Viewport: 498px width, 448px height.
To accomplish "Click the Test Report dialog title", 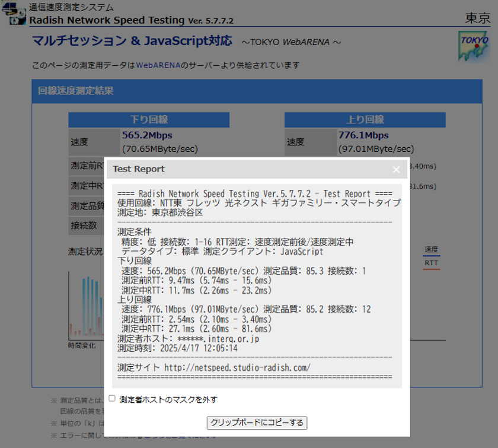I will tap(139, 169).
